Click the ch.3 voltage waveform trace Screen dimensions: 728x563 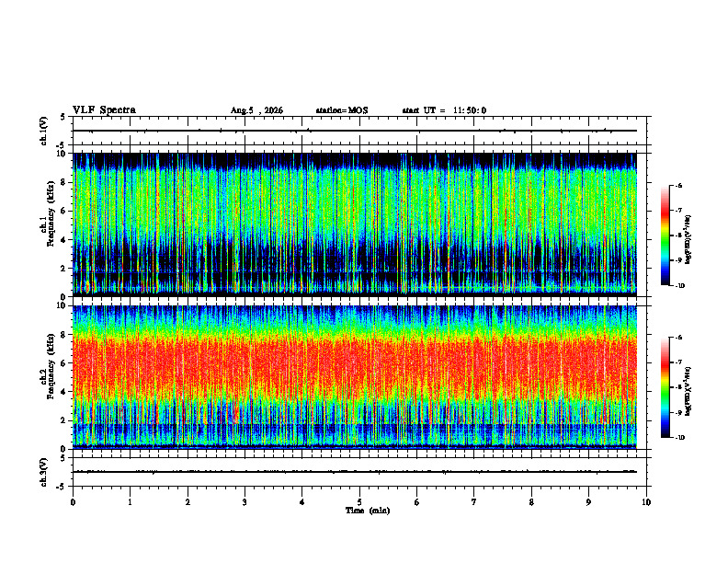(355, 472)
